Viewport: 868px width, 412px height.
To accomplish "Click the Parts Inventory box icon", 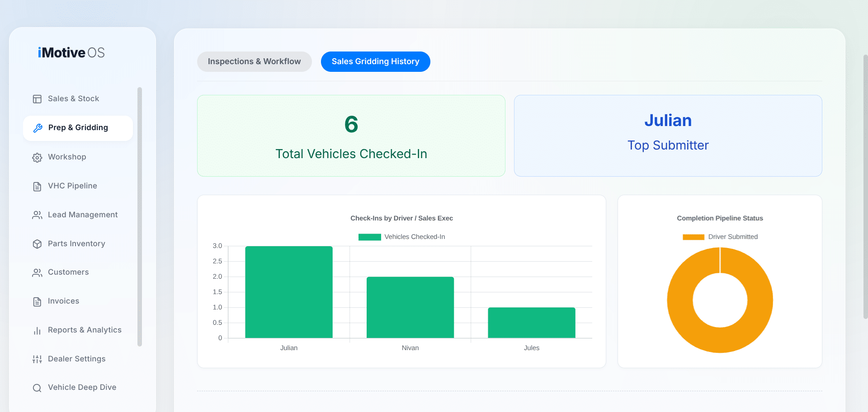I will click(x=37, y=244).
